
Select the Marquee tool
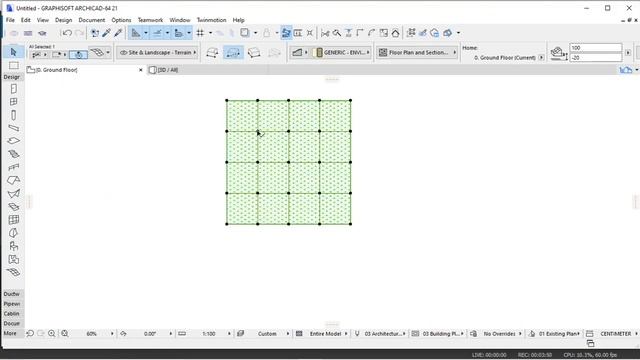tap(13, 66)
